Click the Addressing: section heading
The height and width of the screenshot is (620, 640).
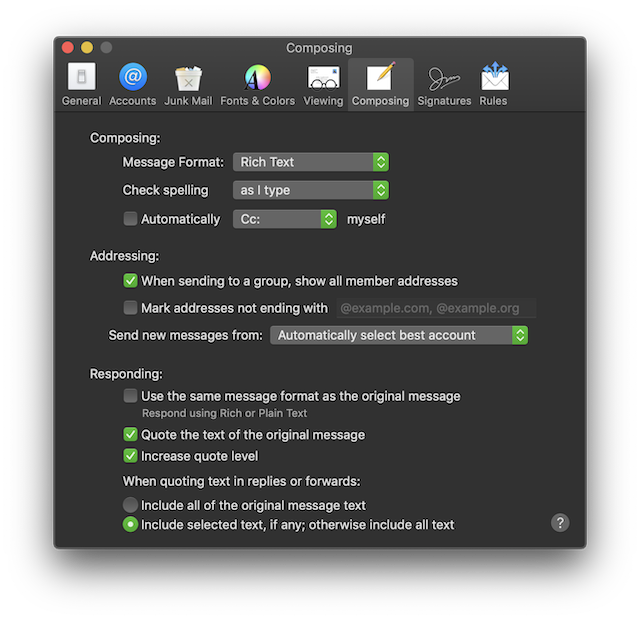click(124, 256)
